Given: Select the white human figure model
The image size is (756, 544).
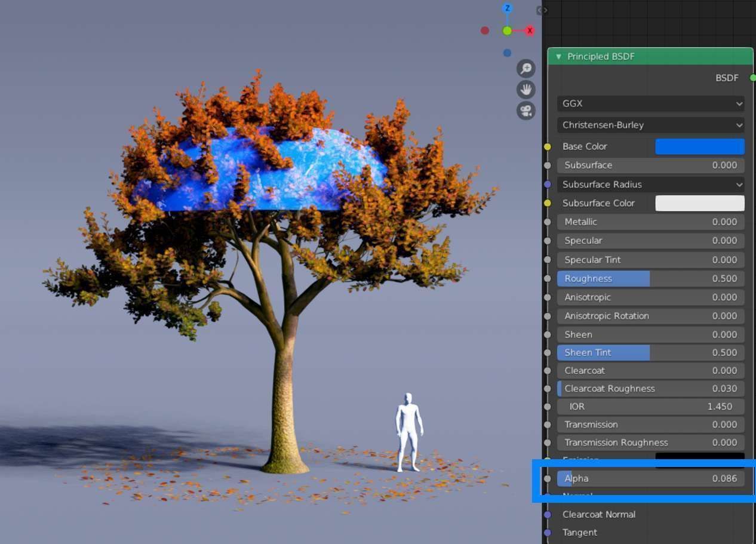Looking at the screenshot, I should (x=409, y=432).
